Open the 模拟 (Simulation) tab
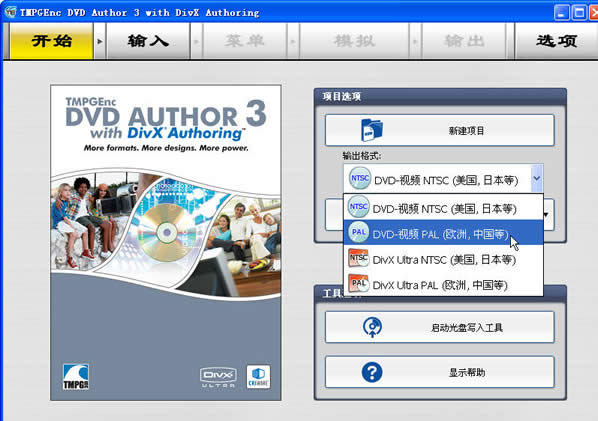The height and width of the screenshot is (421, 598). click(354, 41)
